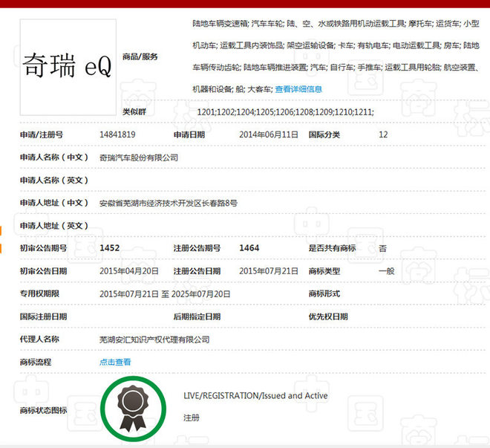Select the 注册 status text below the LIVE line
Screen dimensions: 490x448
point(192,418)
